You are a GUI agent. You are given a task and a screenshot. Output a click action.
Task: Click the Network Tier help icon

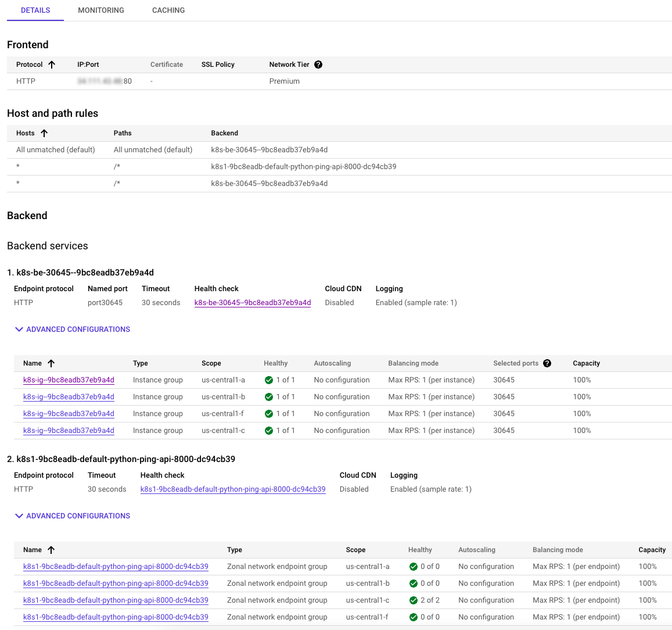pyautogui.click(x=318, y=65)
